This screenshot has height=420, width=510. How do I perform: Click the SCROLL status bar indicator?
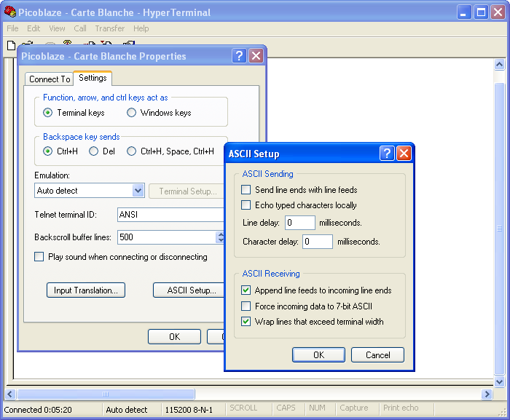coord(243,408)
